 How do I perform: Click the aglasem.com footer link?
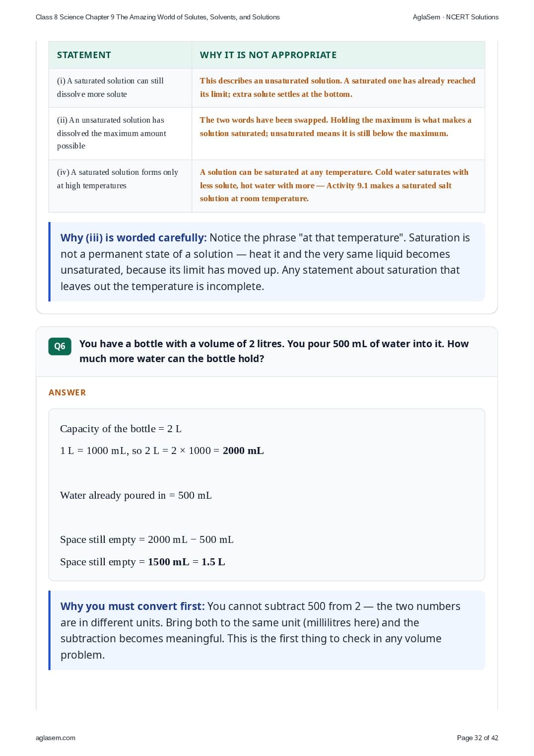pyautogui.click(x=56, y=738)
